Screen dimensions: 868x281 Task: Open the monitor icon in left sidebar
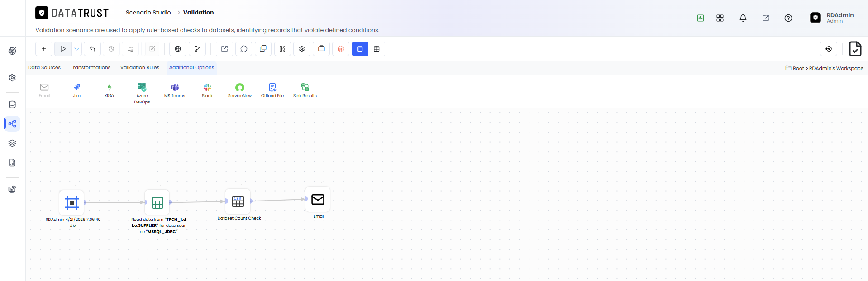(x=12, y=189)
